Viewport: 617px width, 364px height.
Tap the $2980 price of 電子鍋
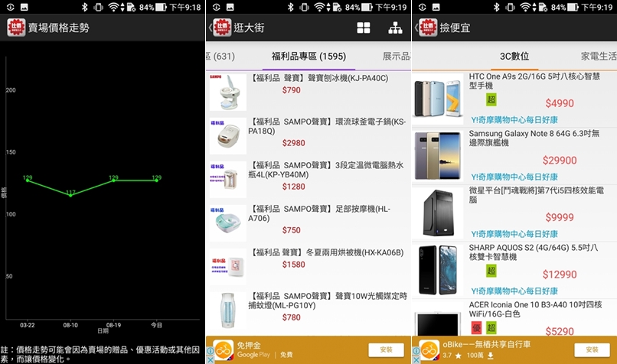293,143
